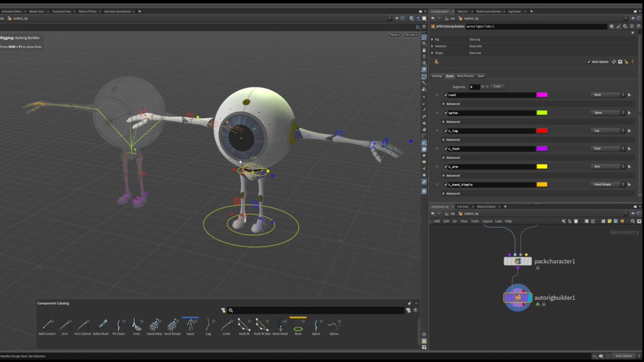The image size is (644, 362).
Task: Switch to the Settings tab
Action: tap(437, 76)
